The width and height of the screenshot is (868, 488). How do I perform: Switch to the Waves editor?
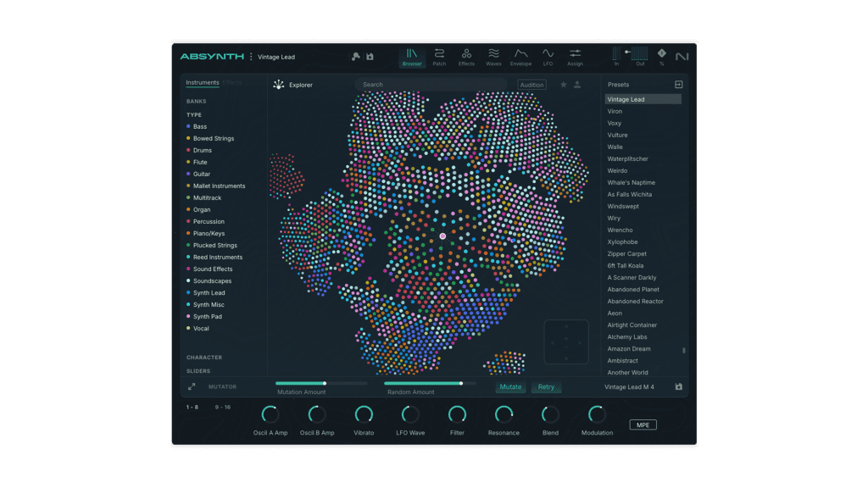[x=493, y=57]
